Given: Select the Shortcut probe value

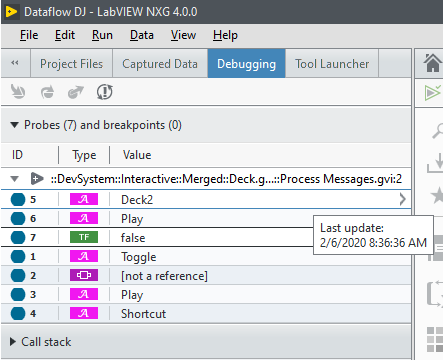Looking at the screenshot, I should tap(143, 314).
